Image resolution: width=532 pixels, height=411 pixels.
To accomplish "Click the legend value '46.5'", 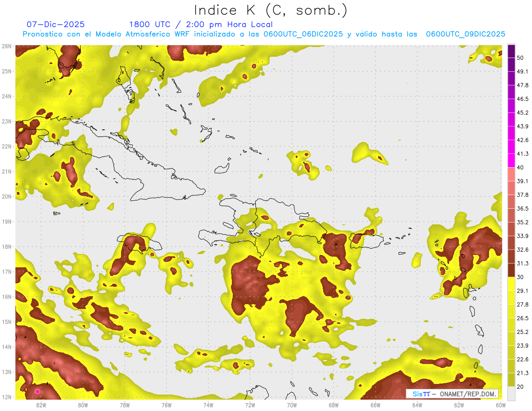I will click(523, 99).
